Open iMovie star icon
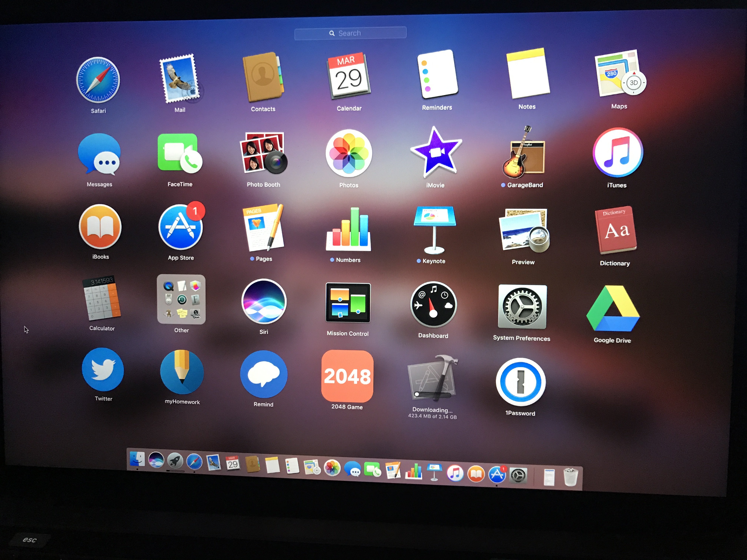Image resolution: width=747 pixels, height=560 pixels. 435,153
